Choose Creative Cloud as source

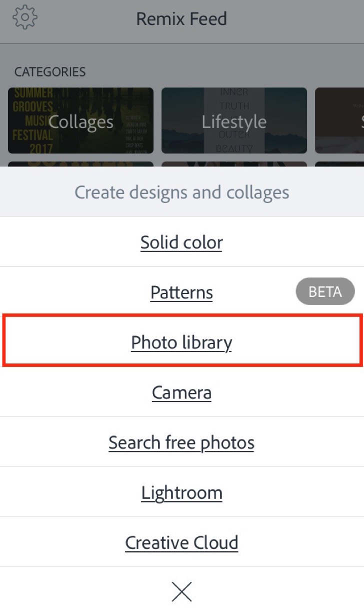[x=181, y=542]
